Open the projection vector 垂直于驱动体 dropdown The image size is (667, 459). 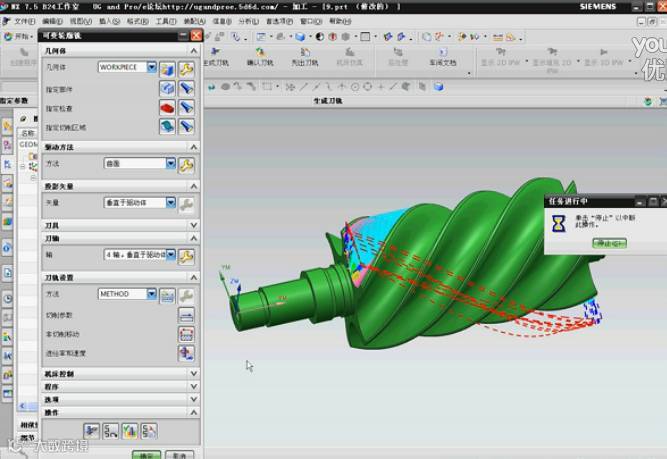[x=171, y=202]
